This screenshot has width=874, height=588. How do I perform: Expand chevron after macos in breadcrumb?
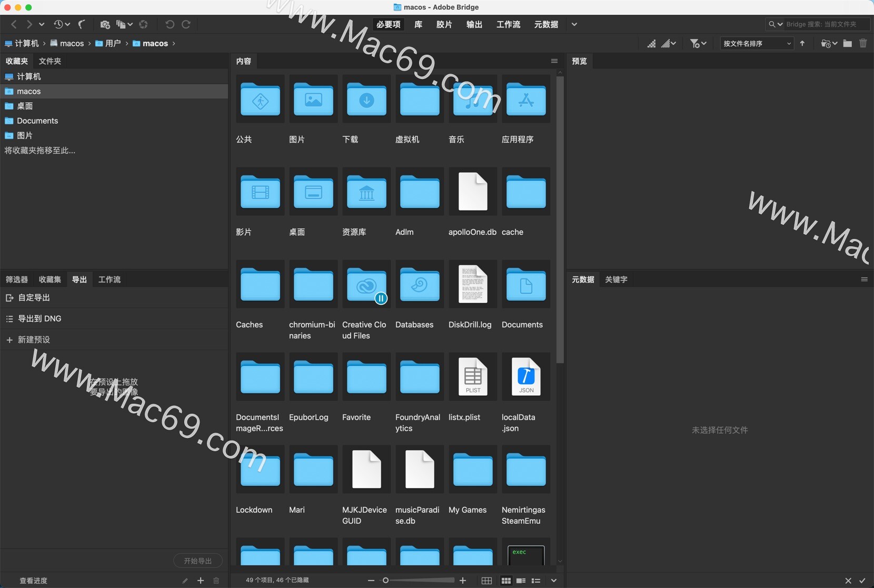(x=173, y=43)
